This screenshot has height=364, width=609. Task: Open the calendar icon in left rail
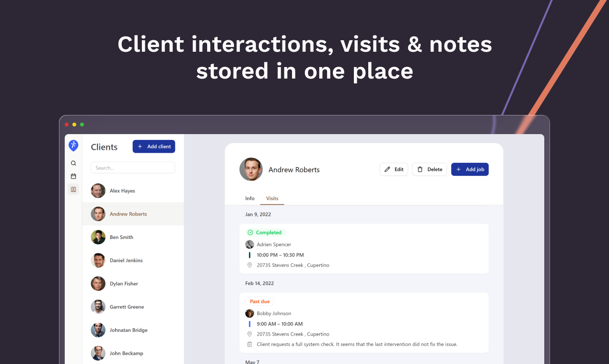73,176
